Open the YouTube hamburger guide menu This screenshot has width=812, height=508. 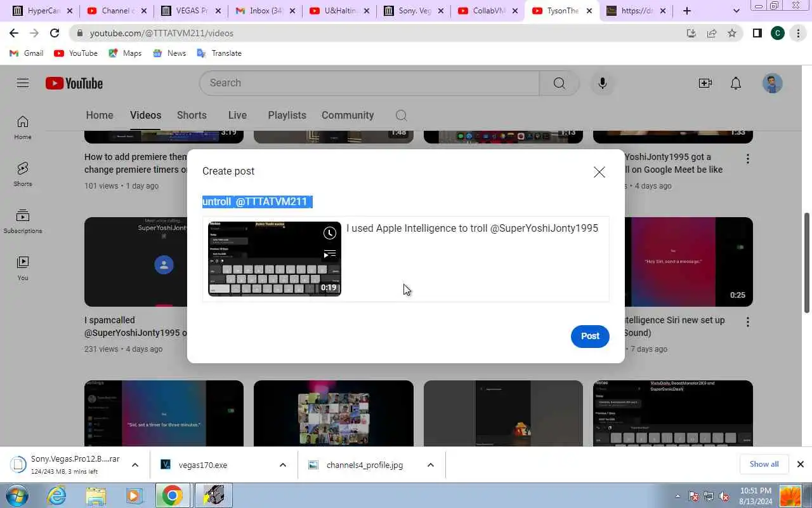click(23, 83)
